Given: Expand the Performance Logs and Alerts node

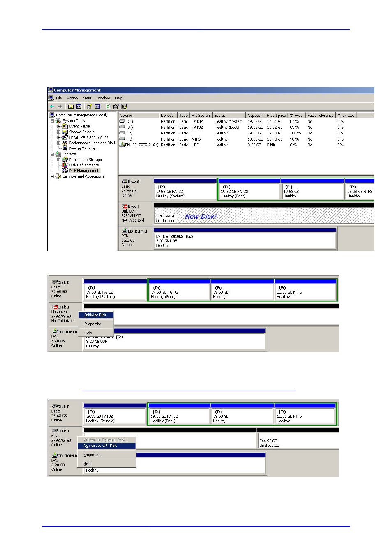Looking at the screenshot, I should [x=59, y=143].
